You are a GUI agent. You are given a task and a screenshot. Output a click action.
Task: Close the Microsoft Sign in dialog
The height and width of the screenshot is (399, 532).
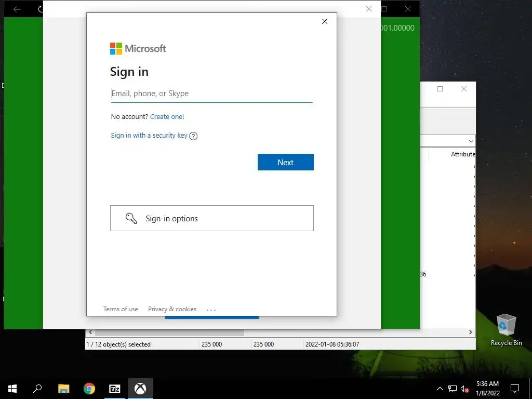(324, 21)
